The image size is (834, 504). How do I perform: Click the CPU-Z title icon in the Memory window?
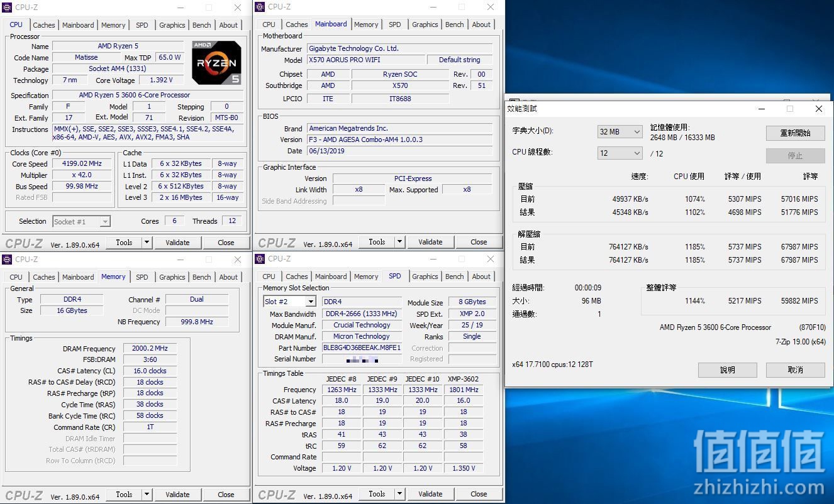tap(7, 259)
